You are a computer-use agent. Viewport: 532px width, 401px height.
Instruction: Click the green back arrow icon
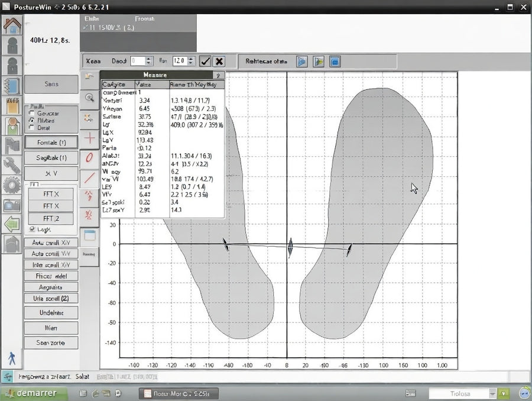(12, 224)
